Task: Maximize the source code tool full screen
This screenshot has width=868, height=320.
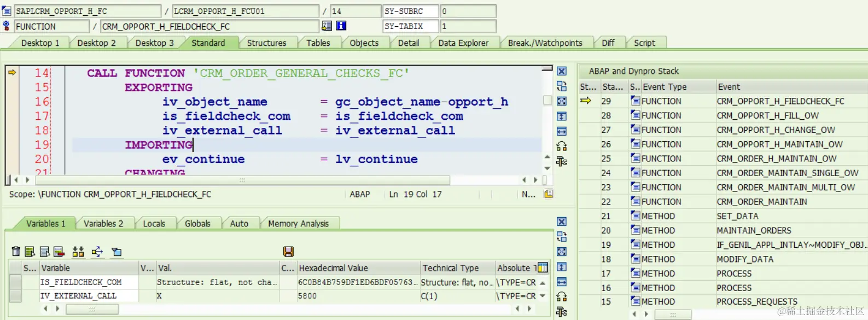Action: 562,101
